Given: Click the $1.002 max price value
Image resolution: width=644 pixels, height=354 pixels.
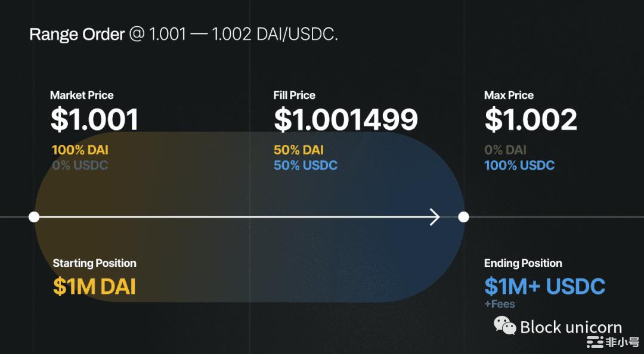Looking at the screenshot, I should (x=531, y=120).
